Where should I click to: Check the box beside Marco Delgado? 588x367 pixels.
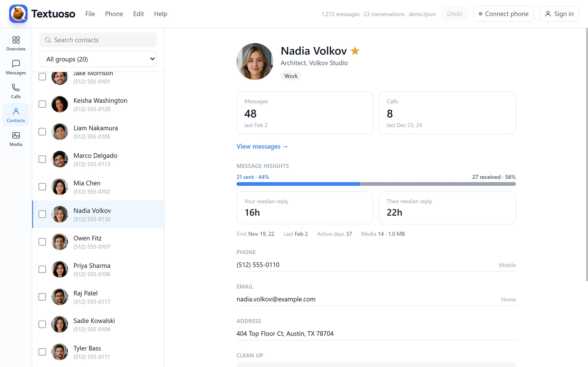(x=42, y=159)
